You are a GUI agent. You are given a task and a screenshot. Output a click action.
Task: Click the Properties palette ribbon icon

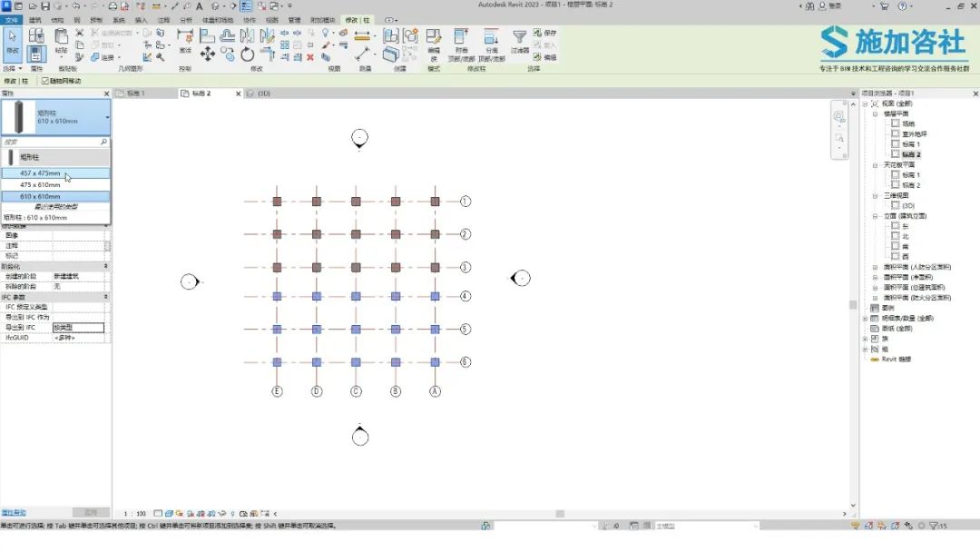36,54
